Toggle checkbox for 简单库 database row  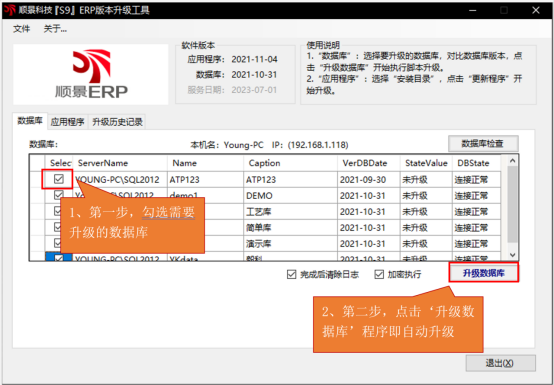58,227
